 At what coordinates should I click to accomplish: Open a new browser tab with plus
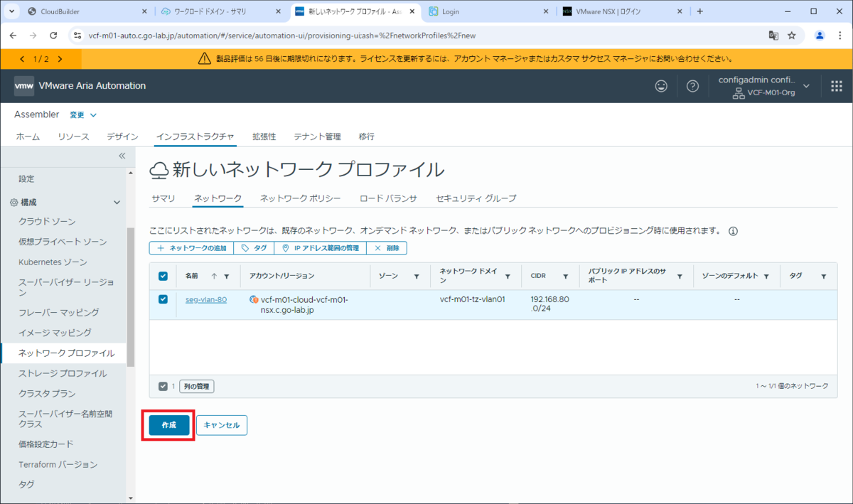(x=700, y=11)
